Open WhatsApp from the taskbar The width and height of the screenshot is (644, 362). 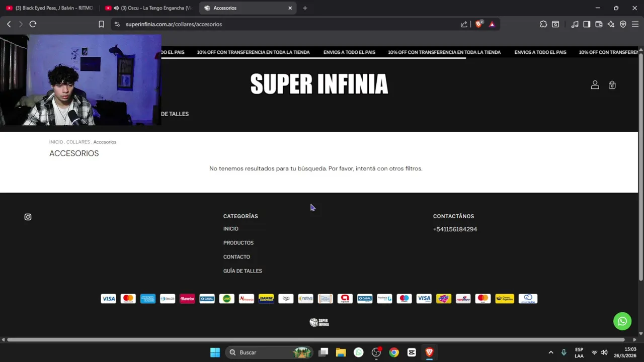click(x=358, y=352)
